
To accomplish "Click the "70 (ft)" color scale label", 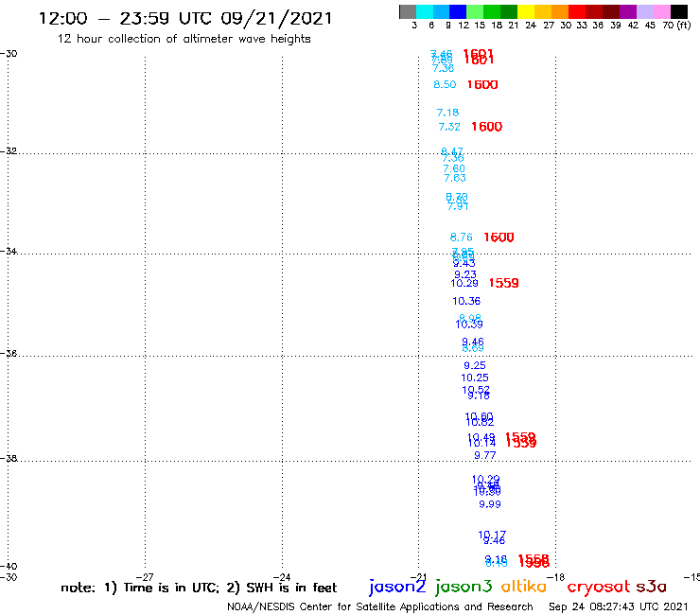I will (676, 25).
